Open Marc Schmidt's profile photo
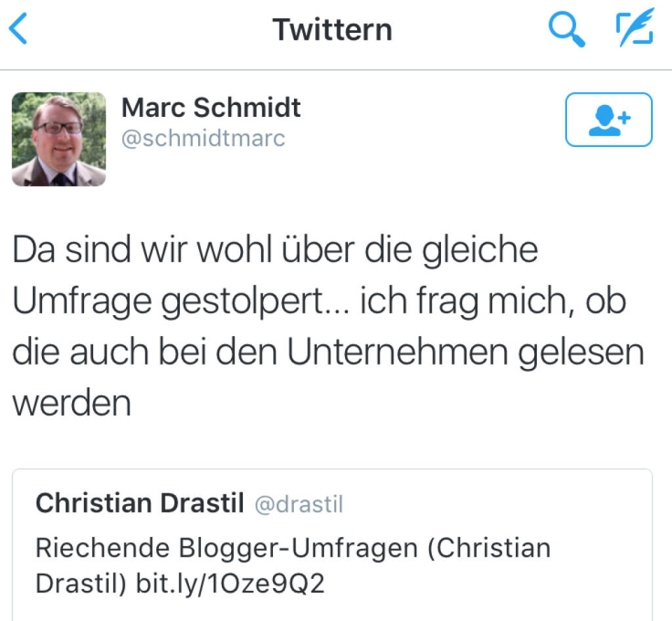 [59, 139]
